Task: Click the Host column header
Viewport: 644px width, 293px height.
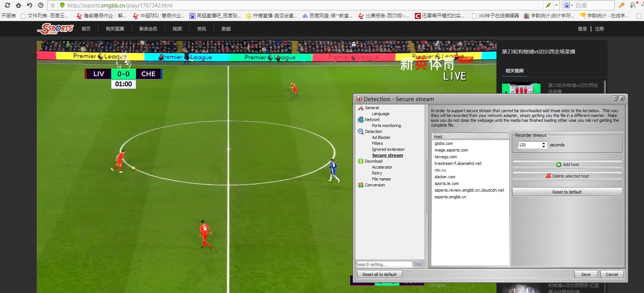Action: (470, 137)
